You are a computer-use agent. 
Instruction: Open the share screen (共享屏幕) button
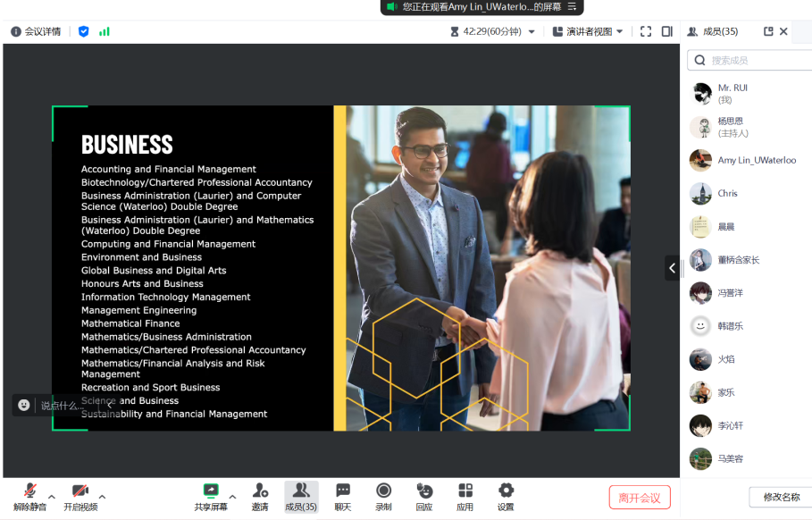click(x=211, y=497)
